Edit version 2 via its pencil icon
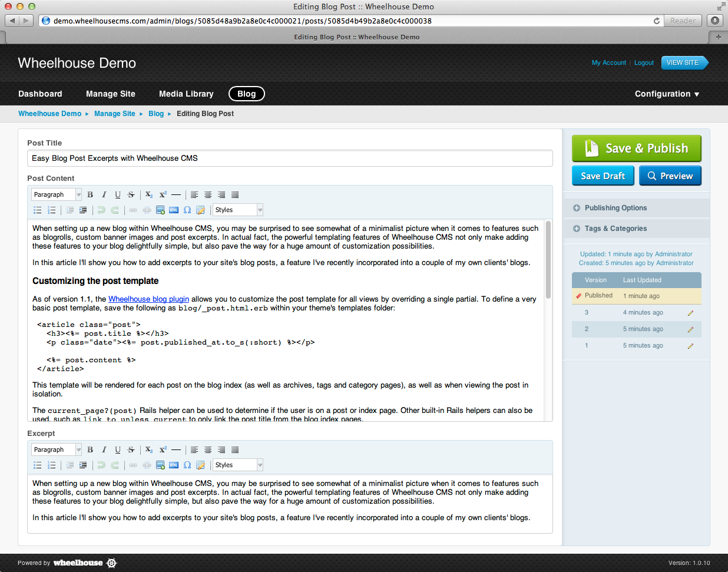The width and height of the screenshot is (728, 572). coord(690,329)
